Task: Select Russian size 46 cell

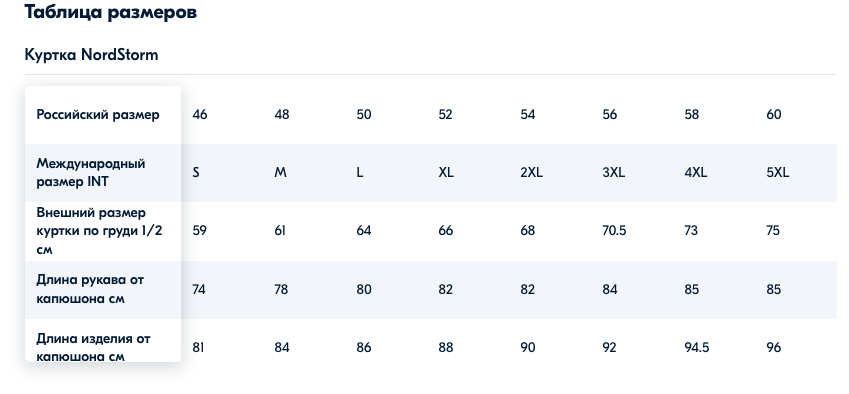Action: tap(200, 115)
